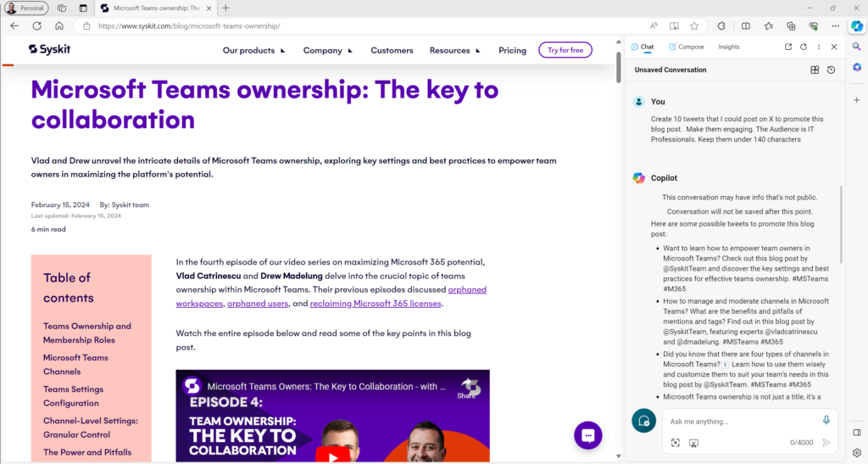Screen dimensions: 868x464
Task: Open the Copilot plugins grid icon
Action: pyautogui.click(x=815, y=70)
